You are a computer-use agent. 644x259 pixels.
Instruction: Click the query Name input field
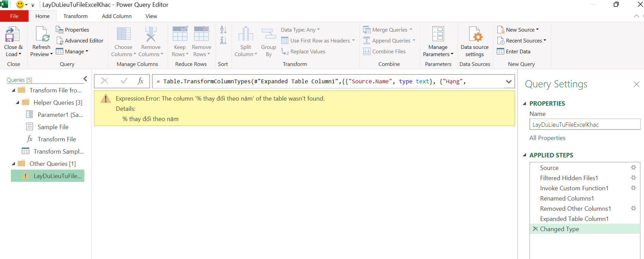tap(584, 125)
